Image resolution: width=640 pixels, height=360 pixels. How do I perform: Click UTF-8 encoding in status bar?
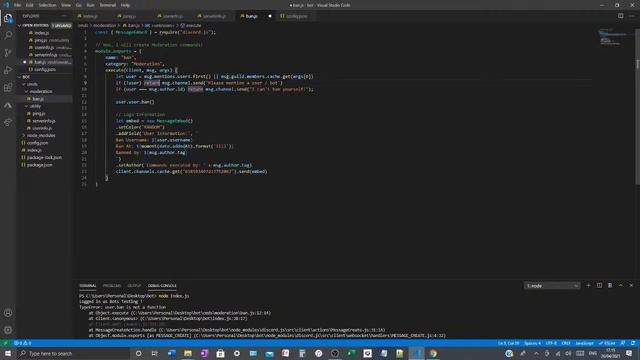point(551,343)
